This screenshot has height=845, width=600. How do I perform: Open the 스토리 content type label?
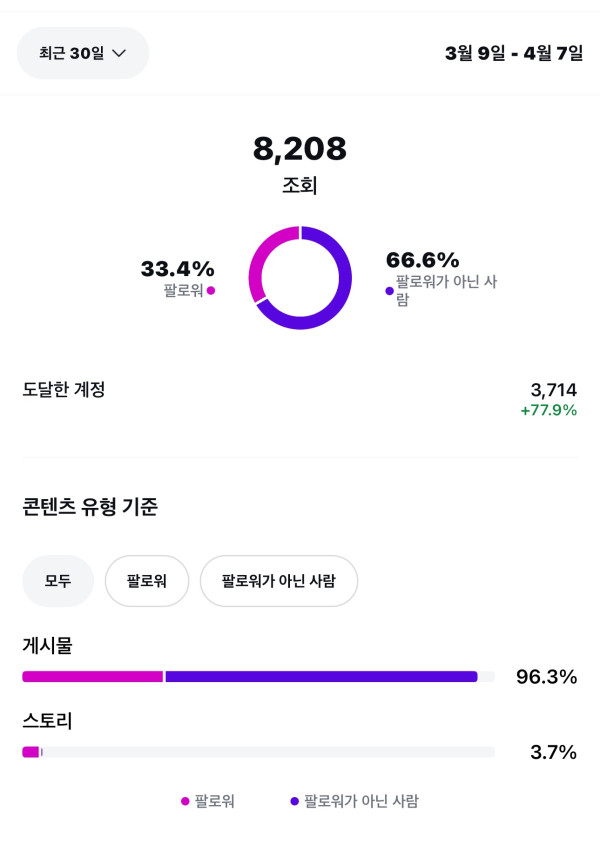(47, 721)
